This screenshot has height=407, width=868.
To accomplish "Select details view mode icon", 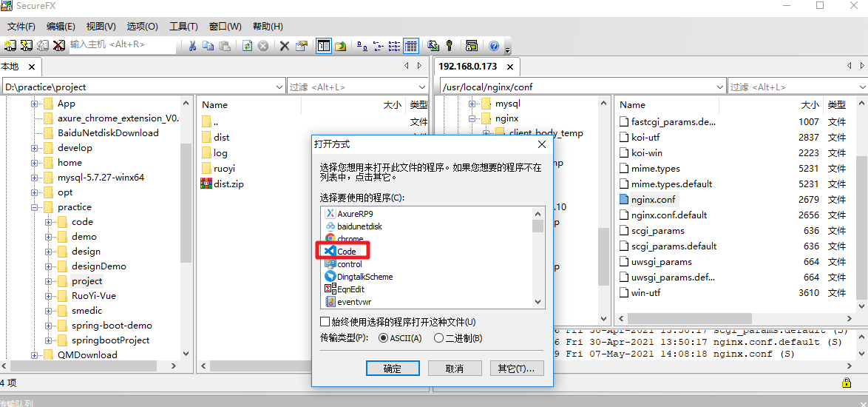I will click(x=410, y=46).
